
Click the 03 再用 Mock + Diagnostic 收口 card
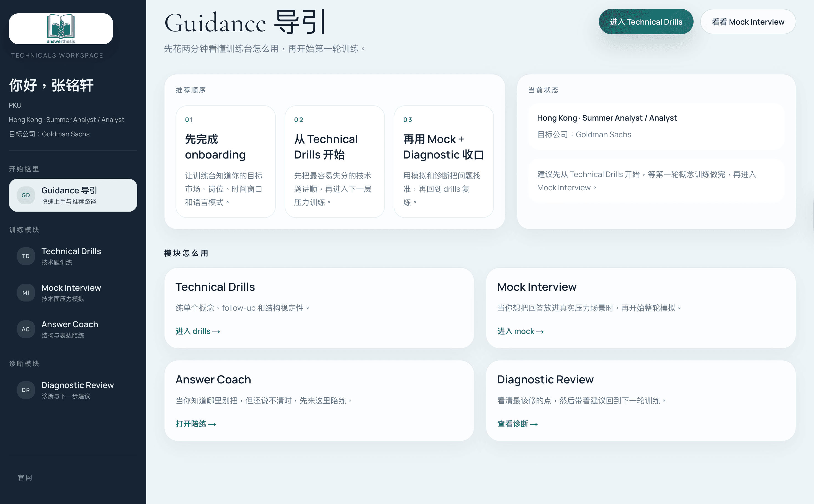pyautogui.click(x=444, y=162)
